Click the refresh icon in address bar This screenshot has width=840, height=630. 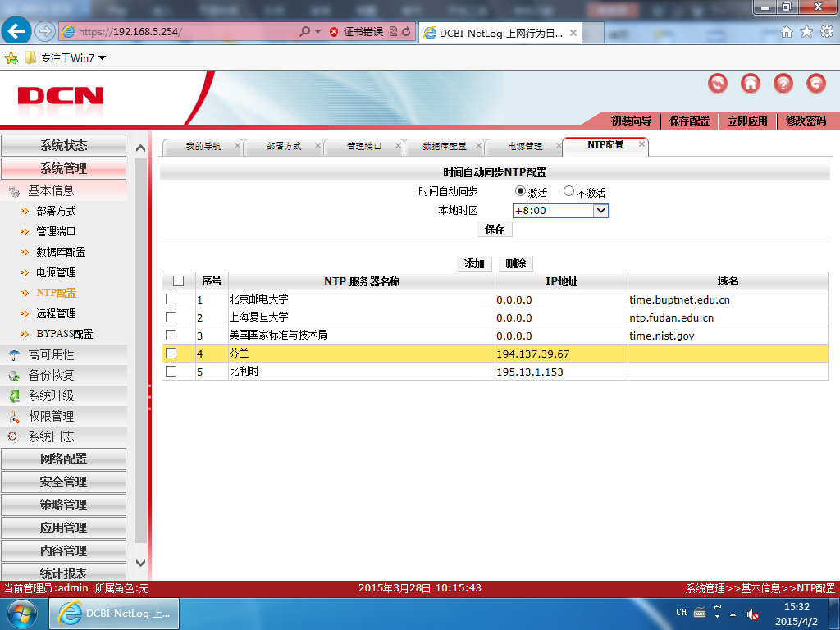pos(406,32)
